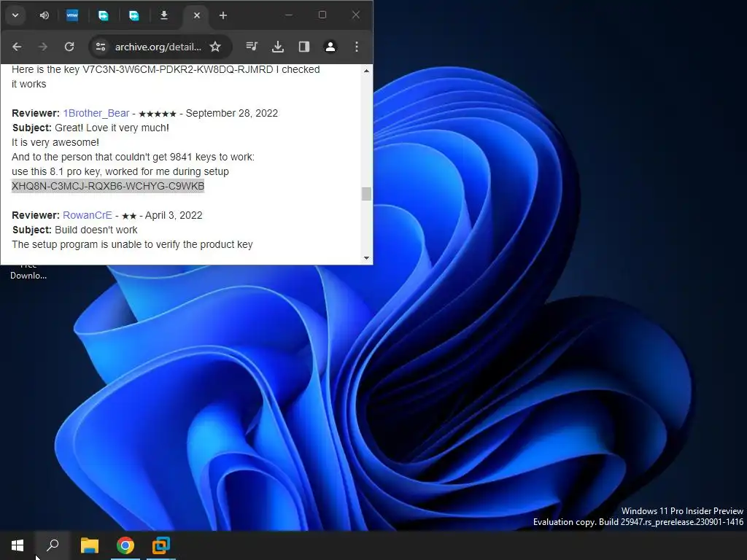Bookmark this page with the star

pos(215,47)
